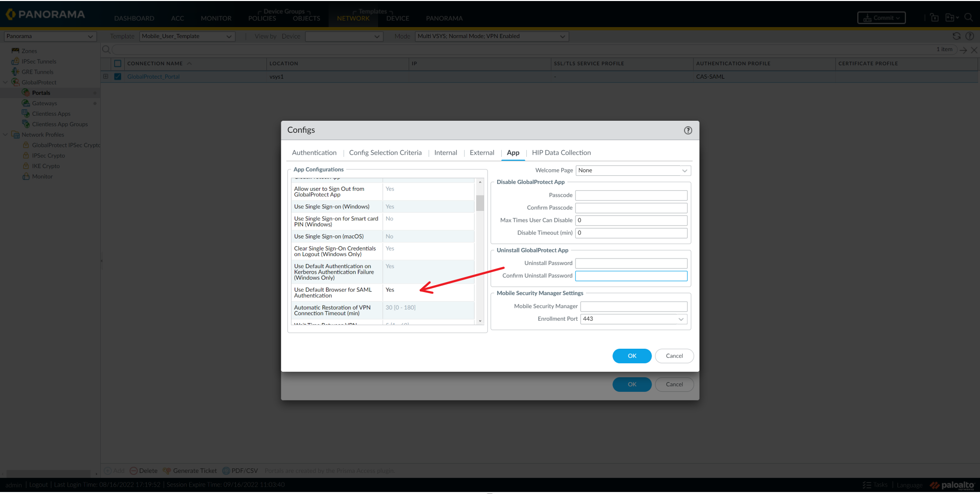Export the table via the PDF/CSV icon
Image resolution: width=980 pixels, height=494 pixels.
click(226, 471)
